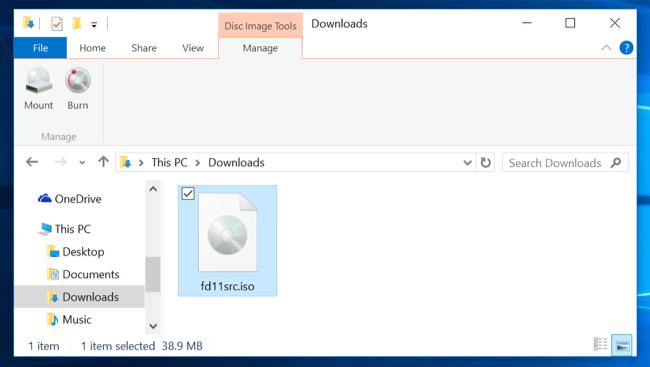Viewport: 650px width, 367px height.
Task: Click the fd11src.iso file name
Action: pyautogui.click(x=228, y=286)
